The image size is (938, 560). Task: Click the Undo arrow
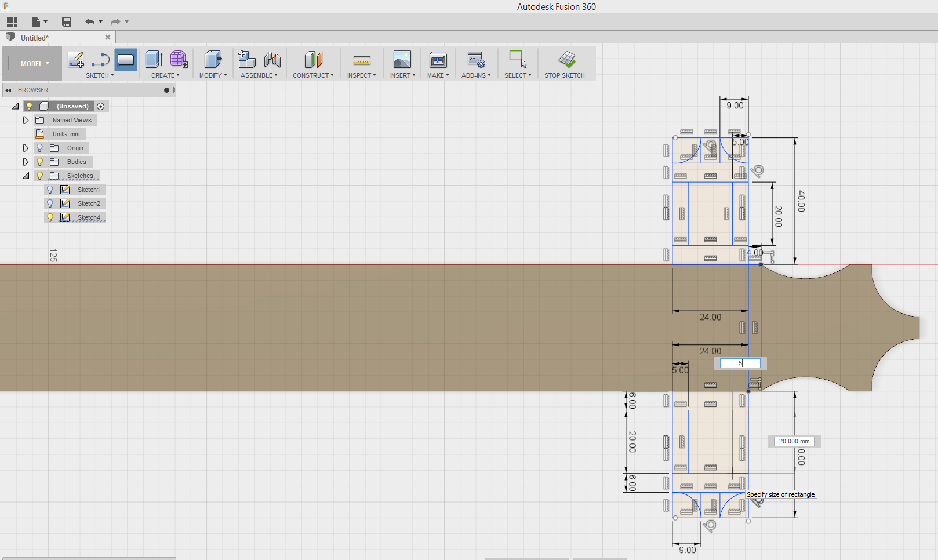[x=90, y=22]
